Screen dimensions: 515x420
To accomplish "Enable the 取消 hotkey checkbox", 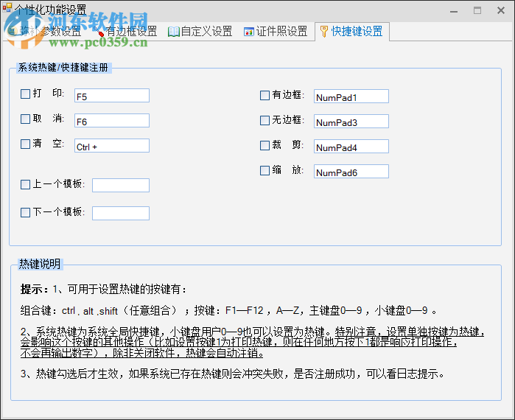I will pyautogui.click(x=25, y=119).
